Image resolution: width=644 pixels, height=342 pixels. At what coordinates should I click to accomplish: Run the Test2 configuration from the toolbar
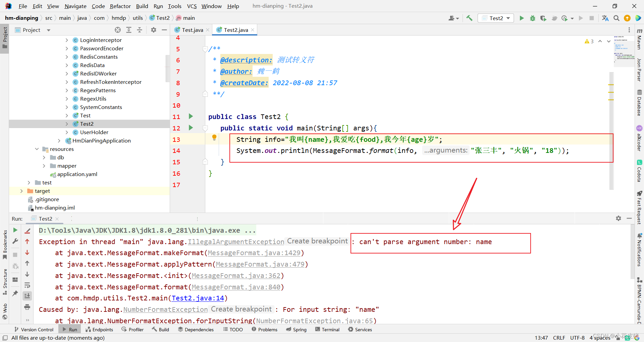(522, 18)
